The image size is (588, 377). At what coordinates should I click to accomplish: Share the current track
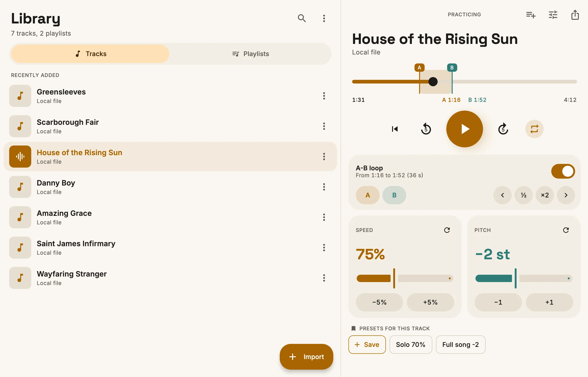575,15
